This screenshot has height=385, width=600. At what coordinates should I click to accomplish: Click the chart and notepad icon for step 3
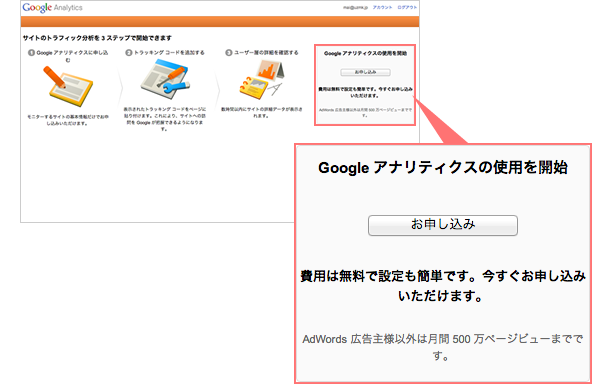(x=262, y=80)
